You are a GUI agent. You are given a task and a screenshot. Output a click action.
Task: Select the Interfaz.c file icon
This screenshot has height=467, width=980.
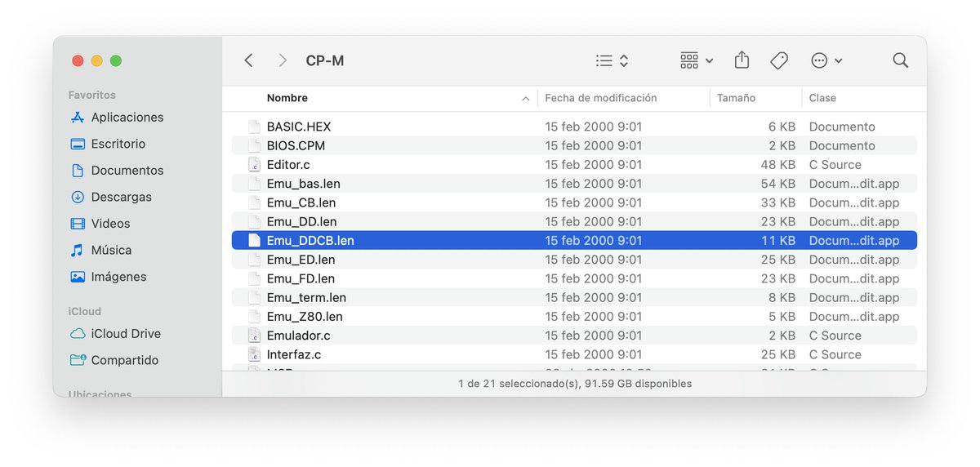click(254, 354)
